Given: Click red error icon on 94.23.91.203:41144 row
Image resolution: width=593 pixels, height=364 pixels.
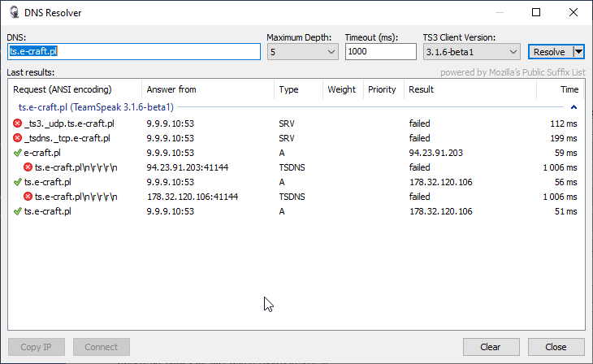Looking at the screenshot, I should (28, 167).
